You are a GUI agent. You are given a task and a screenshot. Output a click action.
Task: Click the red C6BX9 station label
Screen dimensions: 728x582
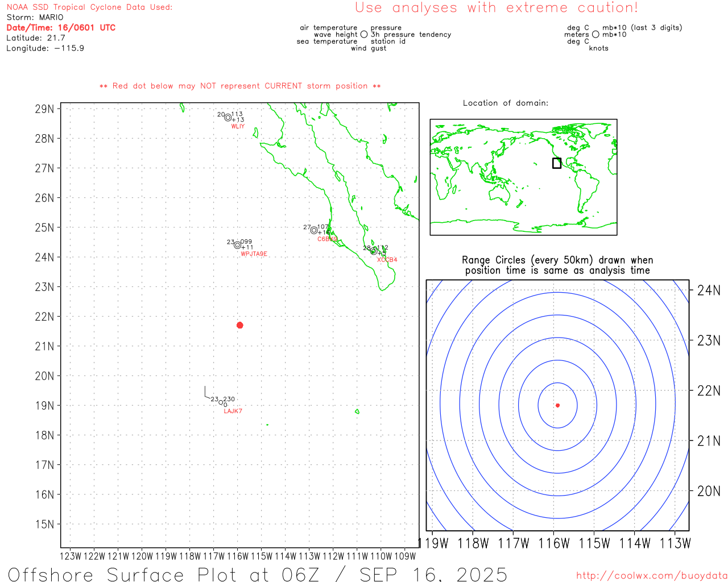[327, 239]
